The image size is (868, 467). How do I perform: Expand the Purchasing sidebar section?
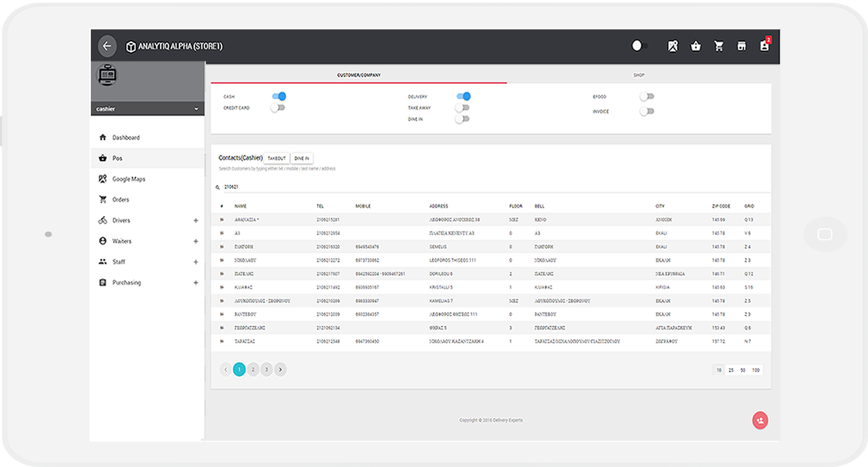pos(196,283)
